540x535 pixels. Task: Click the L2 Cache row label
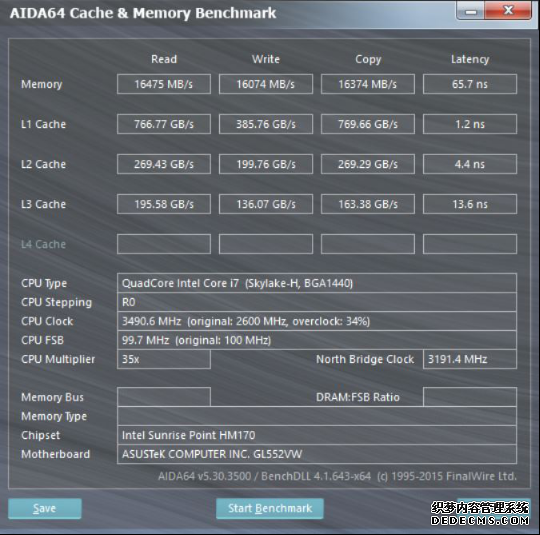point(43,164)
